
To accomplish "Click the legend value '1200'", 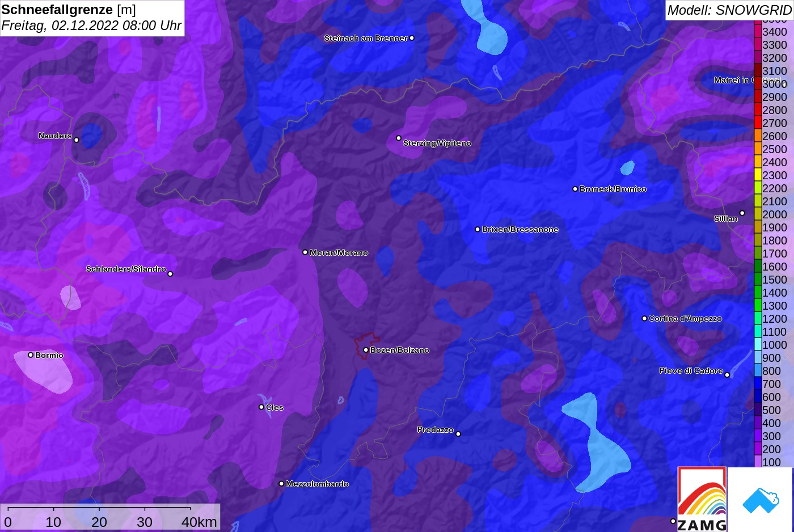I will click(774, 319).
